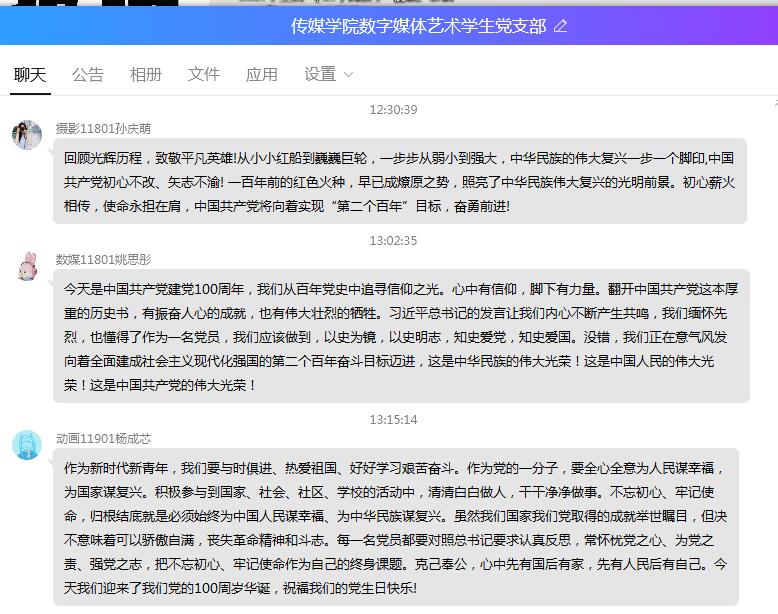Expand the 设置 dropdown arrow
The height and width of the screenshot is (614, 778).
coord(348,75)
